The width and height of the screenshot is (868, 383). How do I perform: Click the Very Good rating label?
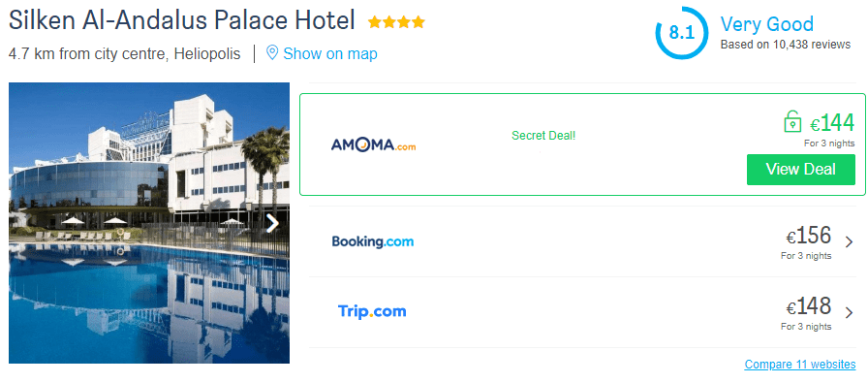(766, 24)
